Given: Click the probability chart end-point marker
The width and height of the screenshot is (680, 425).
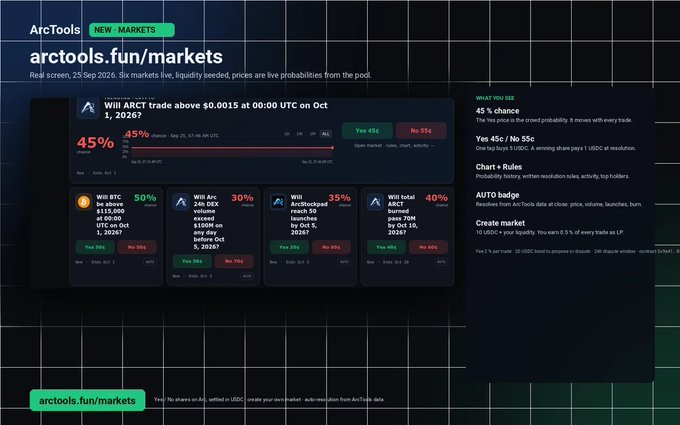Looking at the screenshot, I should 333,148.
